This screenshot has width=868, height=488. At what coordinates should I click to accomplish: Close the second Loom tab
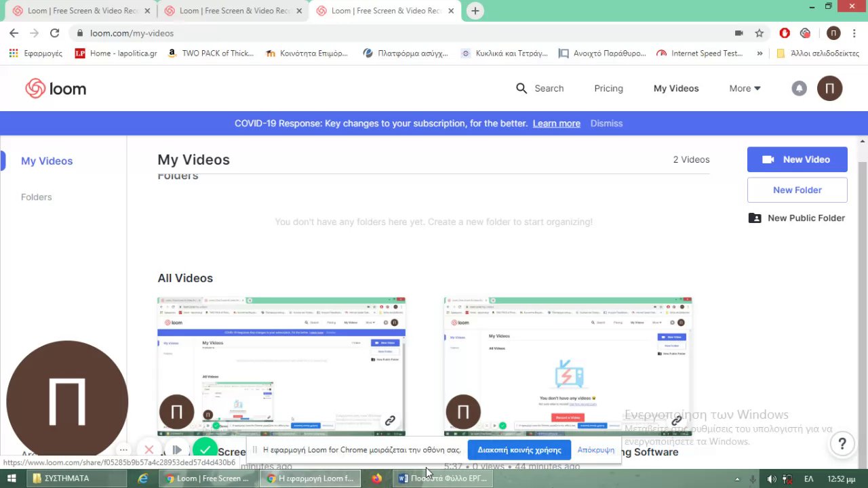(x=299, y=11)
